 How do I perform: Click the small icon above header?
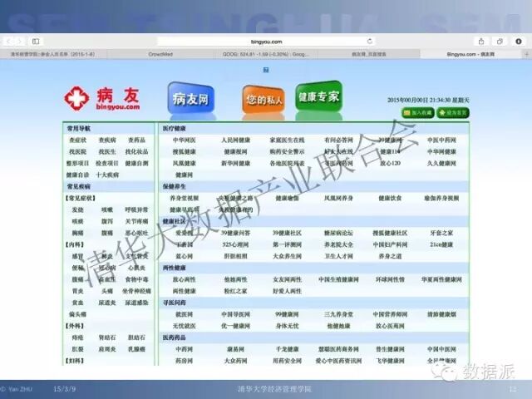point(266,70)
